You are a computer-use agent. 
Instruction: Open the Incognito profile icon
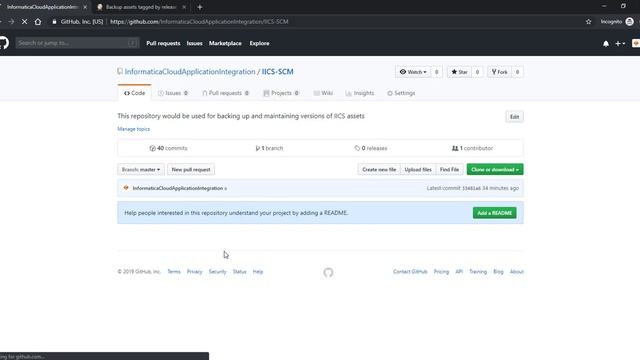click(x=629, y=22)
